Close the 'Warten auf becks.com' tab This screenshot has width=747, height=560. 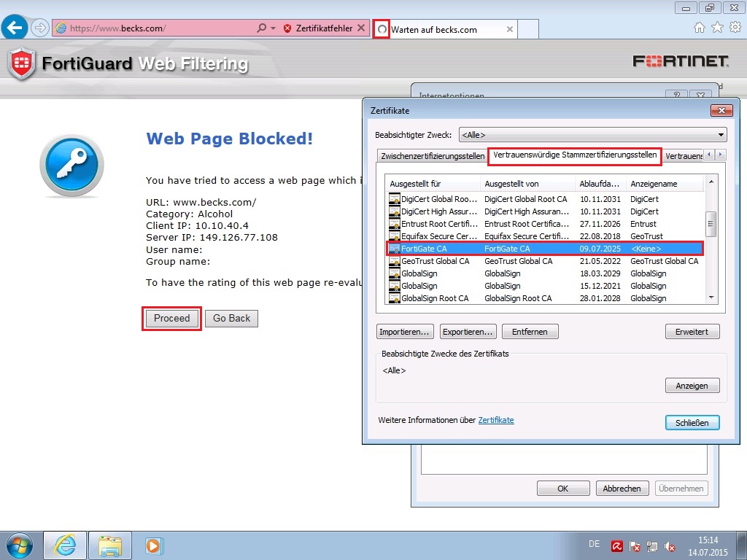pyautogui.click(x=510, y=29)
